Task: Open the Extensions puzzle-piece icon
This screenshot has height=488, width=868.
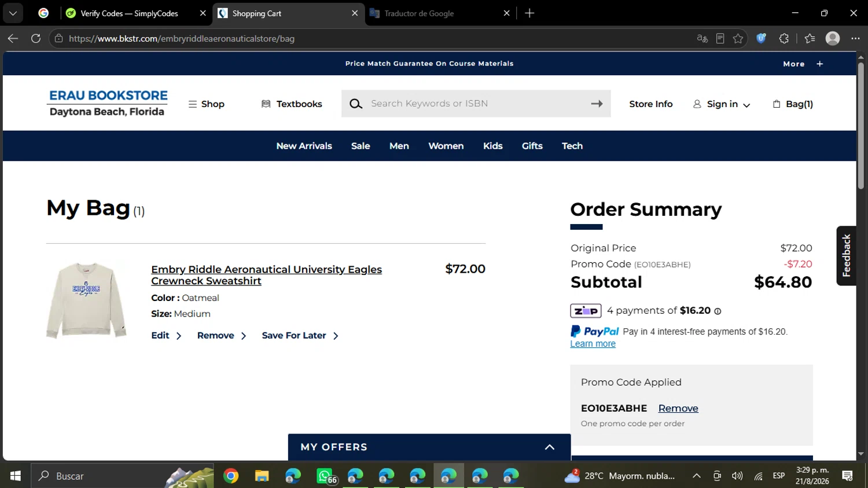Action: click(x=784, y=39)
